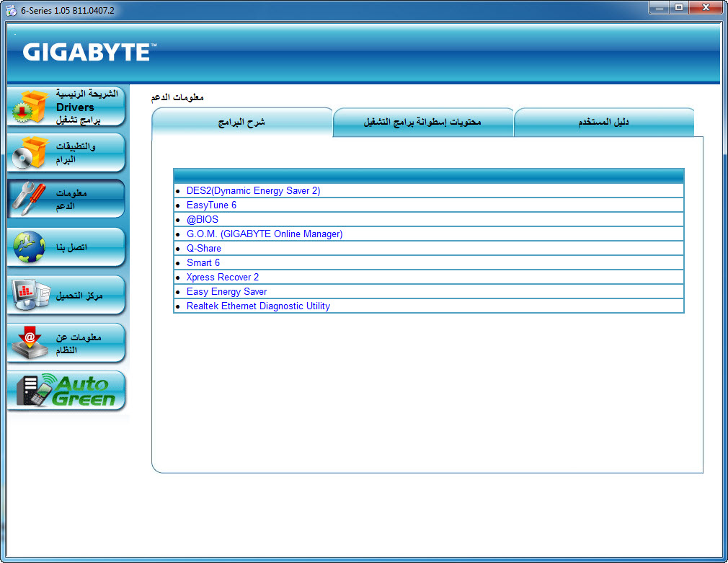Open the Q-Share link
The image size is (728, 563).
pyautogui.click(x=203, y=248)
